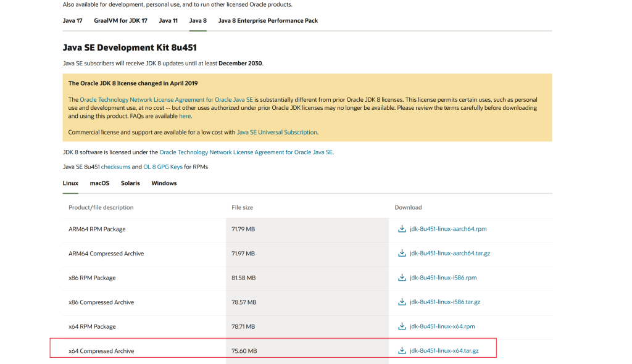Click 'Java SE Development Kit 8u451' heading
The width and height of the screenshot is (632, 364).
(x=130, y=48)
